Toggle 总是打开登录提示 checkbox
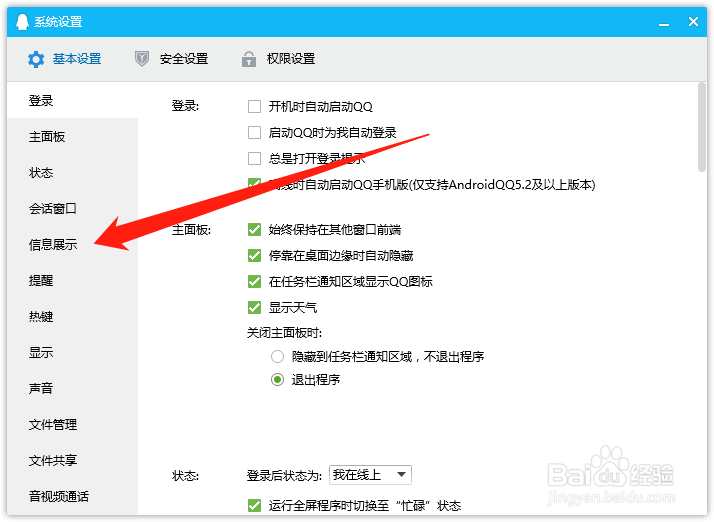 tap(255, 159)
